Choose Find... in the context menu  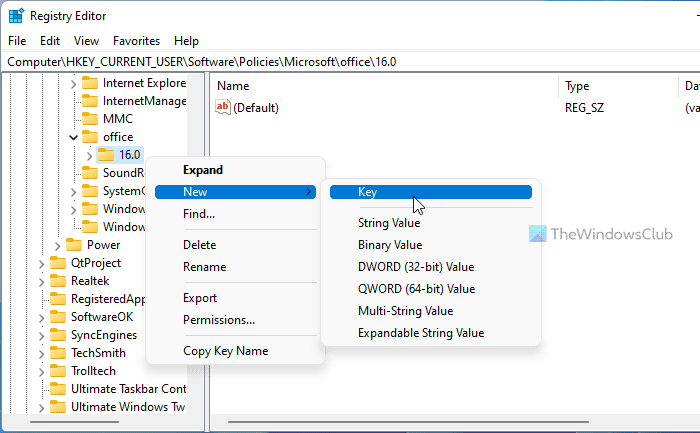tap(235, 213)
